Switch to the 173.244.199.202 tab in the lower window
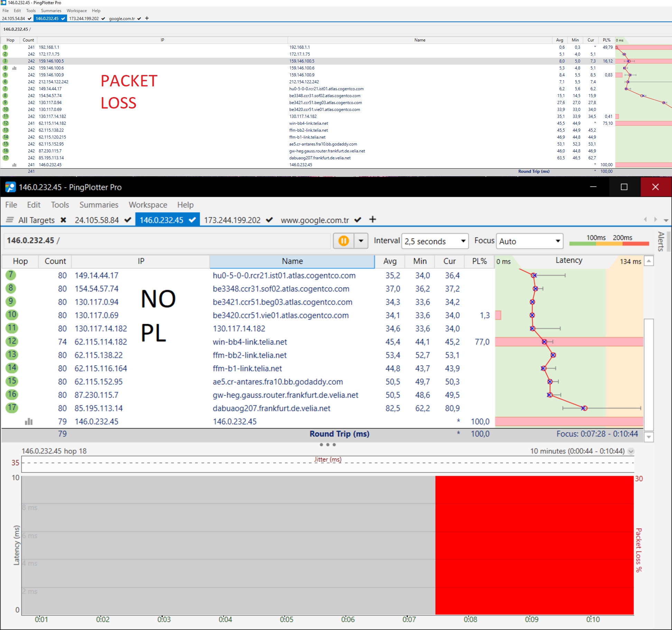 point(232,220)
